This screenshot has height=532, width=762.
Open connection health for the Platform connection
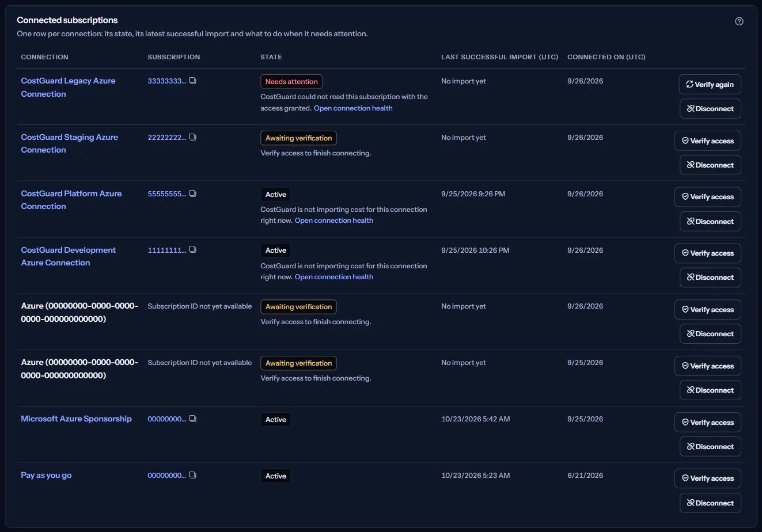334,221
